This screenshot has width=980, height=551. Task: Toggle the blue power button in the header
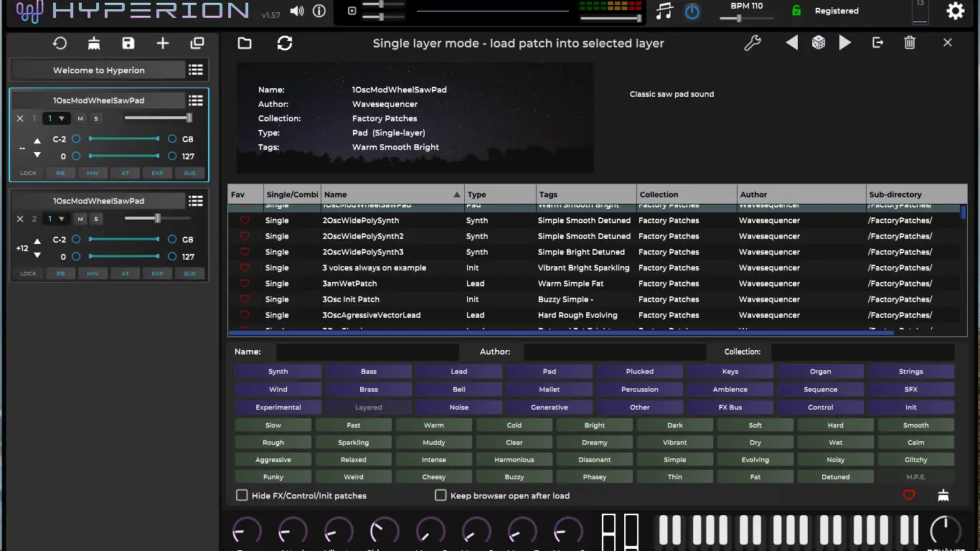(x=692, y=11)
